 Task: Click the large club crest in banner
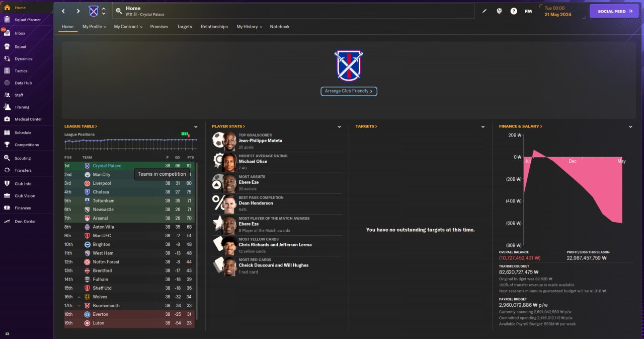click(x=349, y=65)
